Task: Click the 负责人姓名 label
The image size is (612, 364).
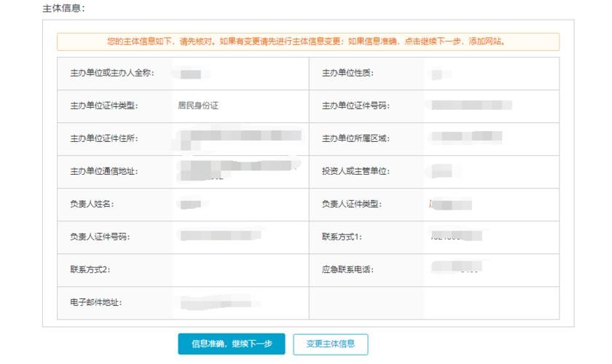Action: click(x=92, y=204)
